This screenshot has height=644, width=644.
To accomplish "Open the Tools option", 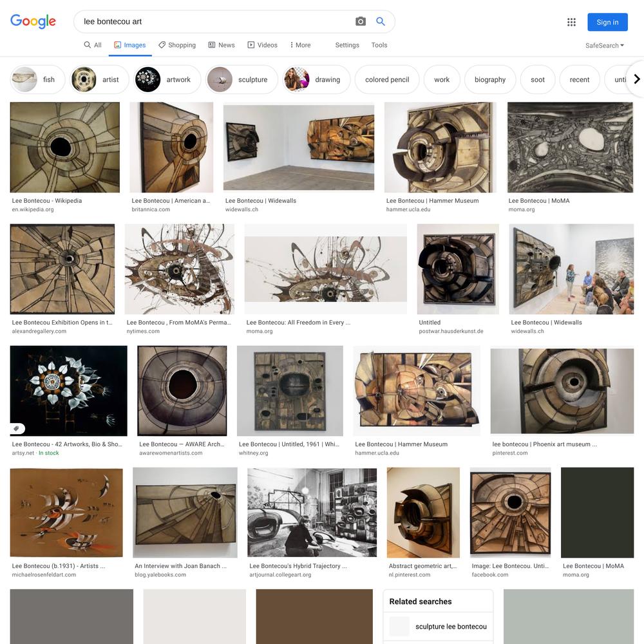I will click(379, 45).
